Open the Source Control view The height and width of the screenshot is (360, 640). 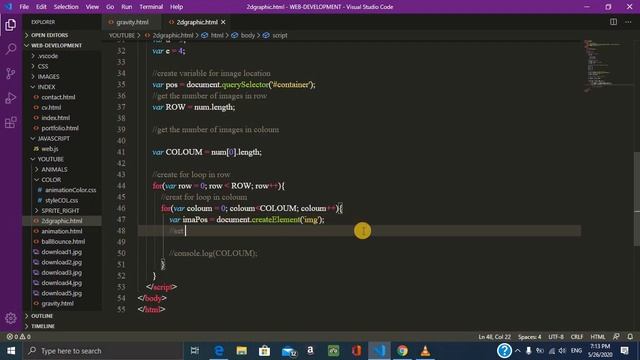[11, 73]
